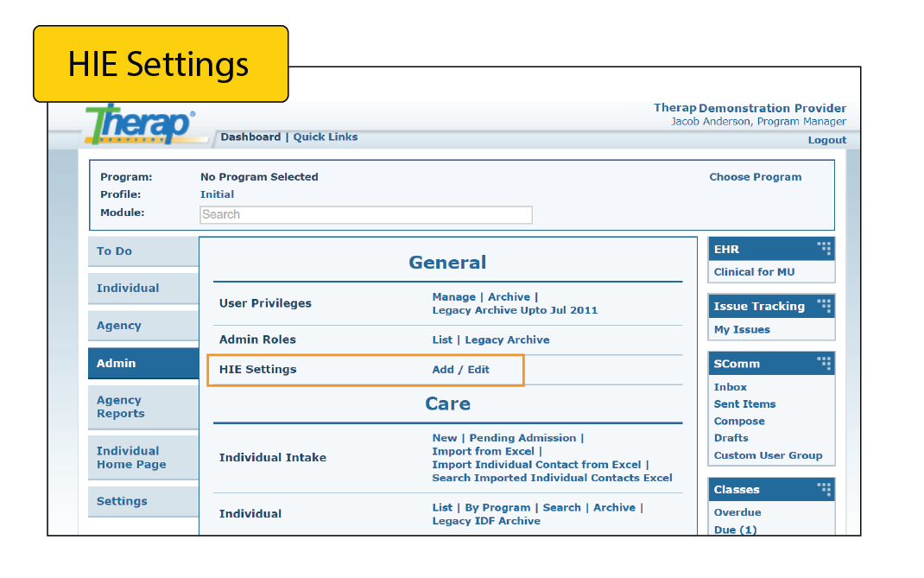Click the Care section heading
This screenshot has height=578, width=924.
(x=448, y=403)
